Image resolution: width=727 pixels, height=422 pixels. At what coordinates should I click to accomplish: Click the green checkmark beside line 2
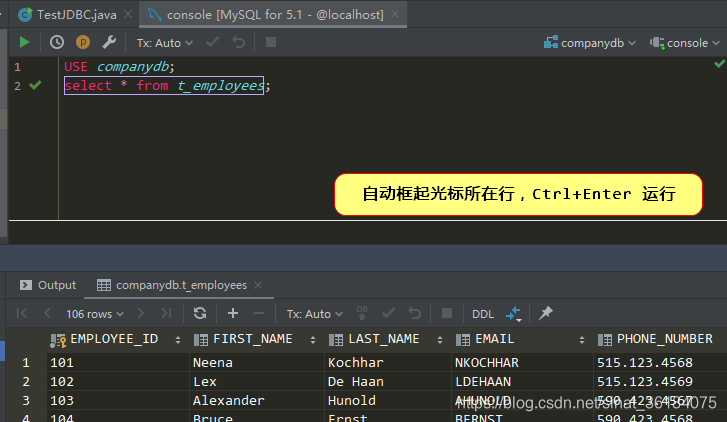35,85
